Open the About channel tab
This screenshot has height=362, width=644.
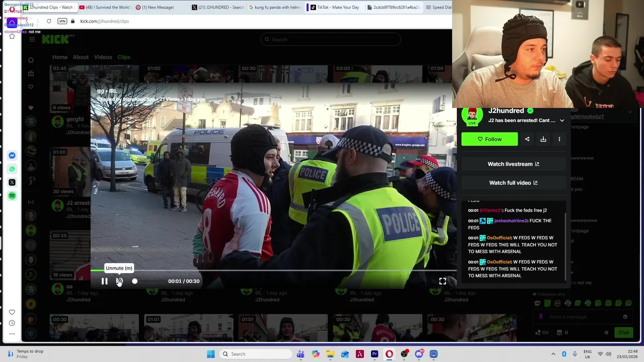80,57
